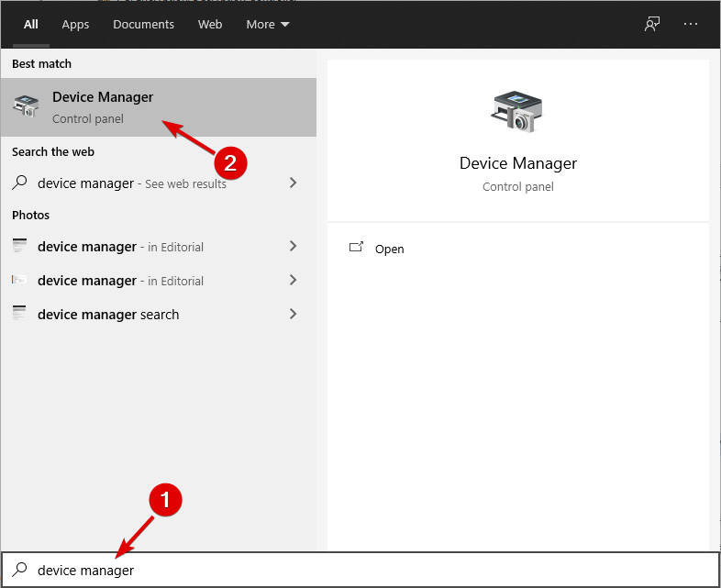Click the feedback icon in header
The width and height of the screenshot is (721, 588).
coord(652,25)
